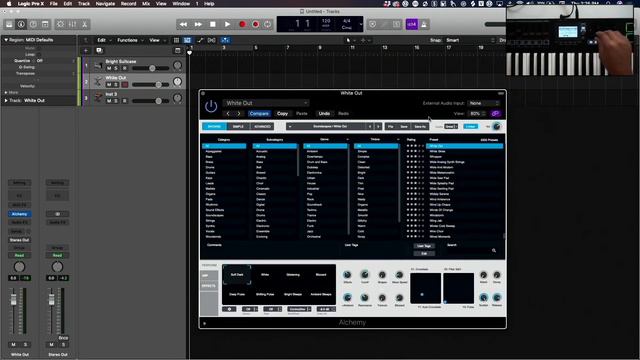Open Quick Help button in control bar
The height and width of the screenshot is (360, 640).
coord(33,24)
